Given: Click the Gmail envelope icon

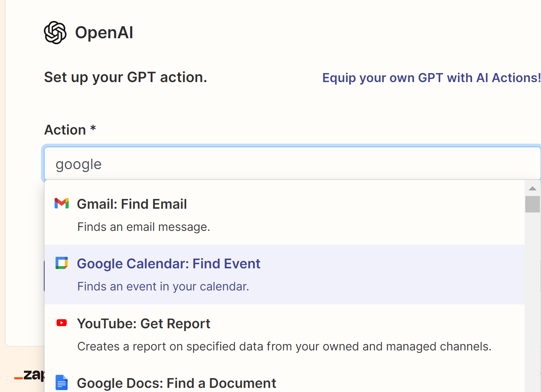Looking at the screenshot, I should point(61,203).
